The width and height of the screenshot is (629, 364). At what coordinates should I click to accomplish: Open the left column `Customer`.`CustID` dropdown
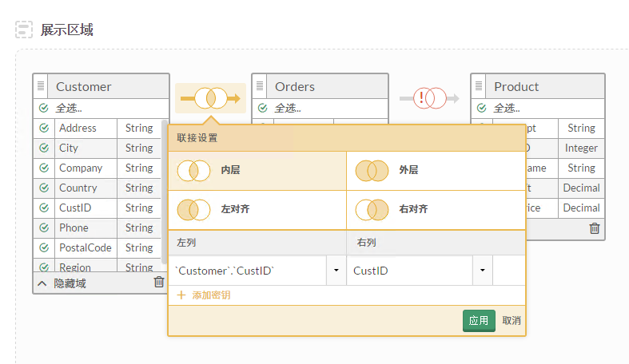click(336, 271)
